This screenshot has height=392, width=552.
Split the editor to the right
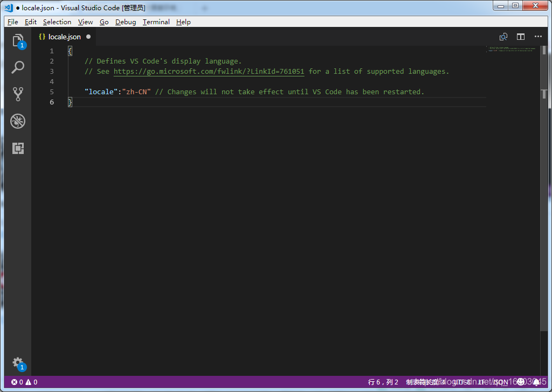[x=521, y=37]
